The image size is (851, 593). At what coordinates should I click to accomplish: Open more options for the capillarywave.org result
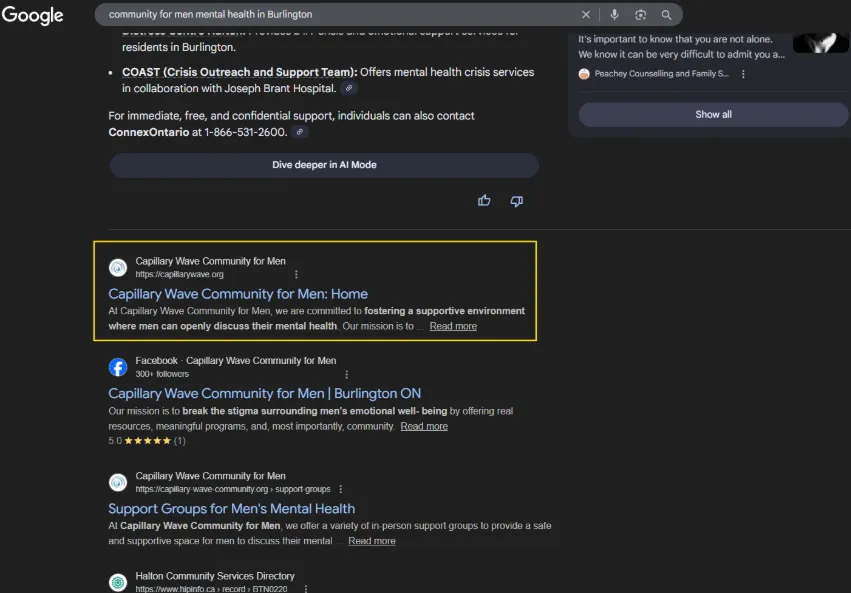296,275
